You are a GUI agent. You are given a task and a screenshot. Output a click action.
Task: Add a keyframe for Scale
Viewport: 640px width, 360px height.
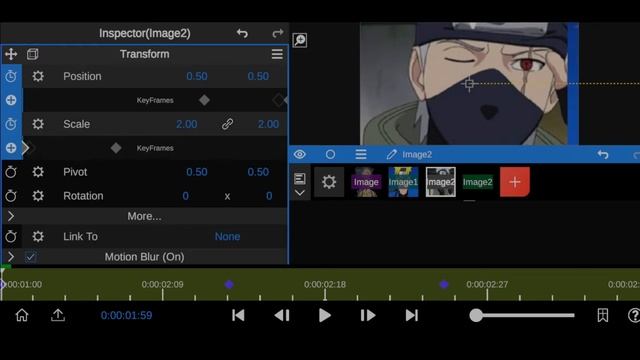point(11,148)
